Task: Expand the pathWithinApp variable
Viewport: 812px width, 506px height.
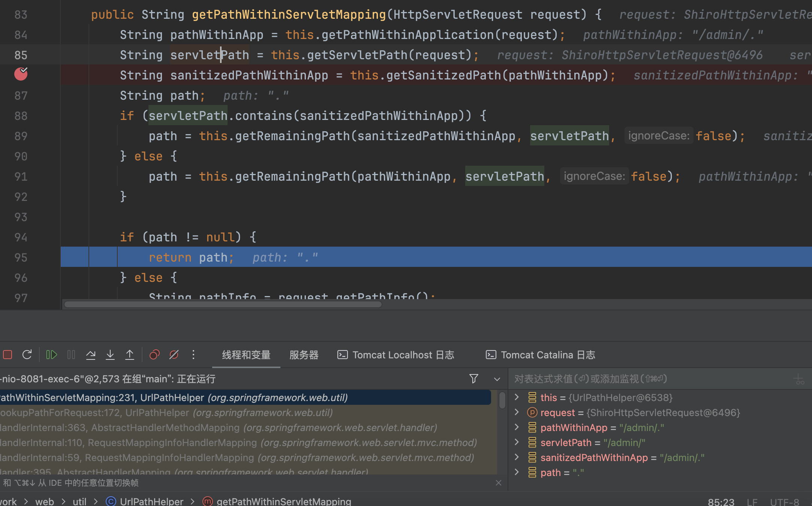Action: coord(517,427)
